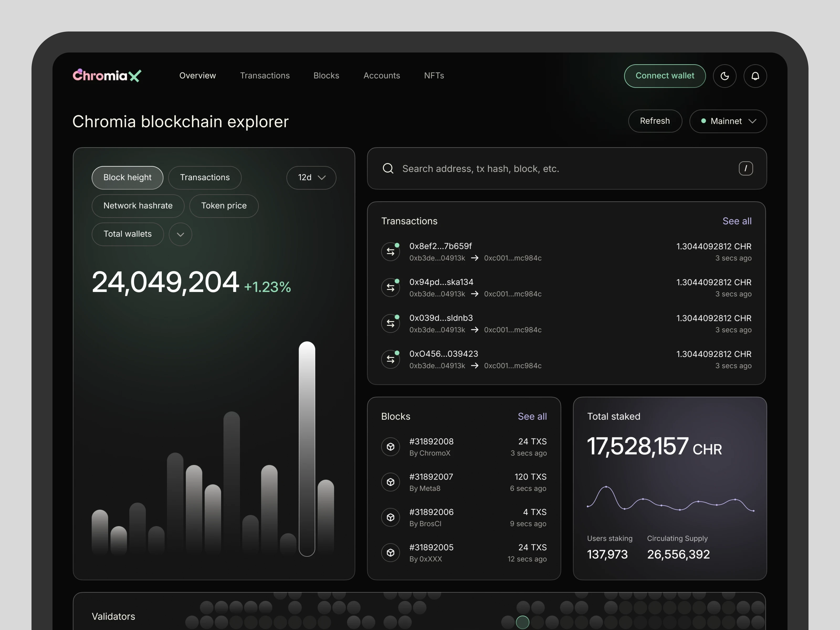Open notifications bell icon
840x630 pixels.
[x=755, y=76]
